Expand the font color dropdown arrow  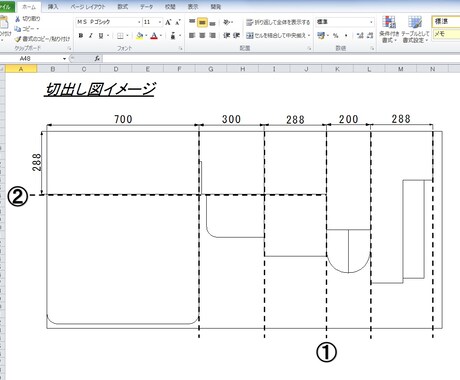click(161, 36)
